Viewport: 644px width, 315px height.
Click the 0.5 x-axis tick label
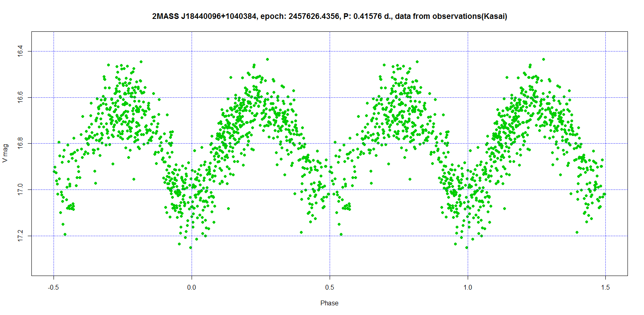click(330, 287)
